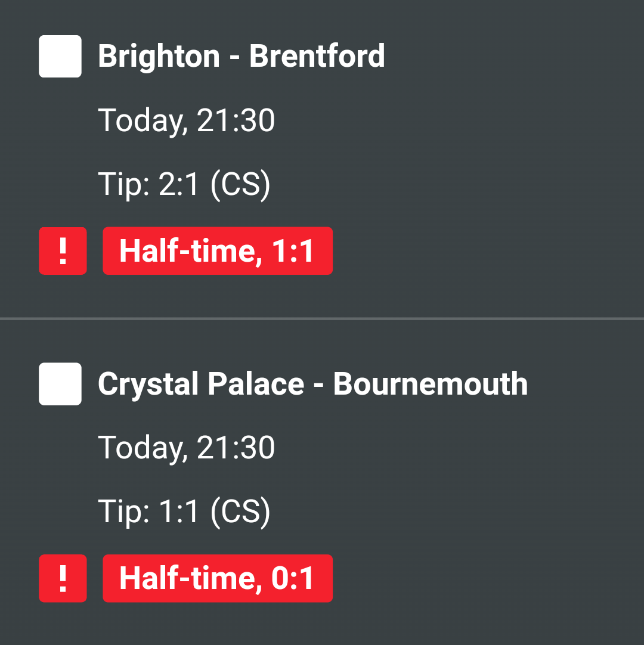Screen dimensions: 644x645
Task: Open the Half-time, 0:1 status badge
Action: (217, 578)
